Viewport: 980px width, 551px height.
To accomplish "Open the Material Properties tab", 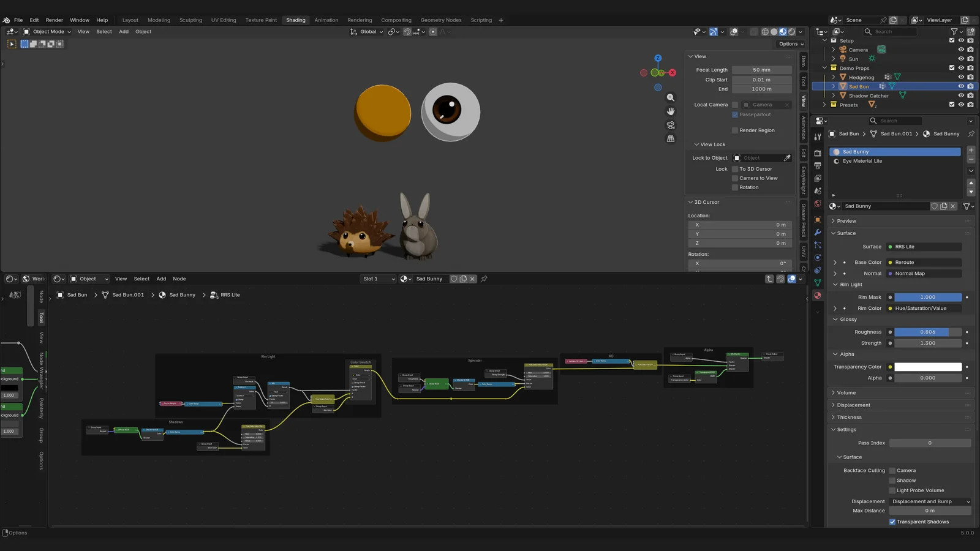I will click(x=818, y=296).
